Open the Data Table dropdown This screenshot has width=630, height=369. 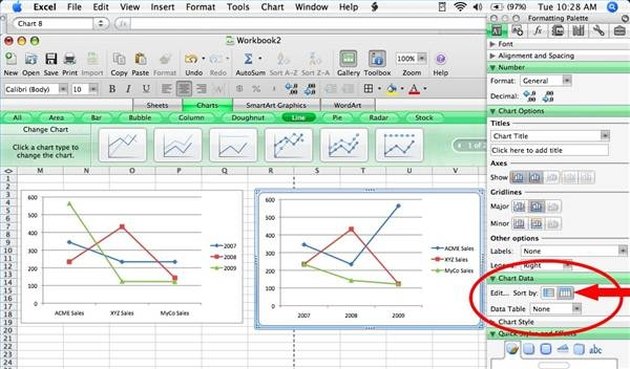pos(556,309)
